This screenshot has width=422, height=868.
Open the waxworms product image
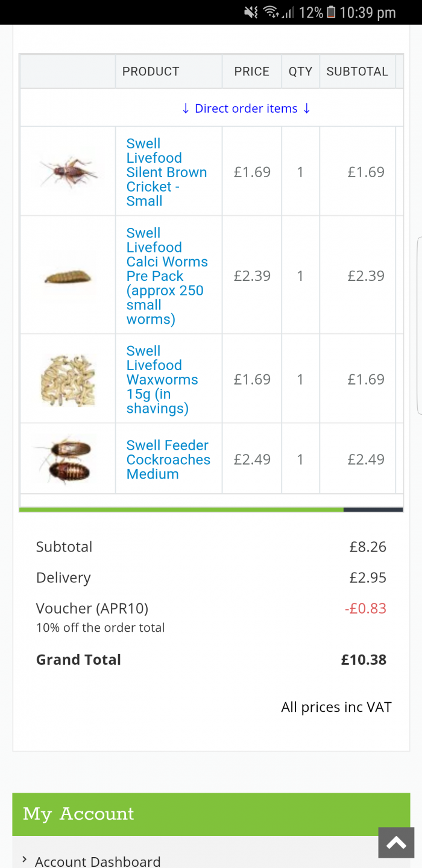pos(68,379)
